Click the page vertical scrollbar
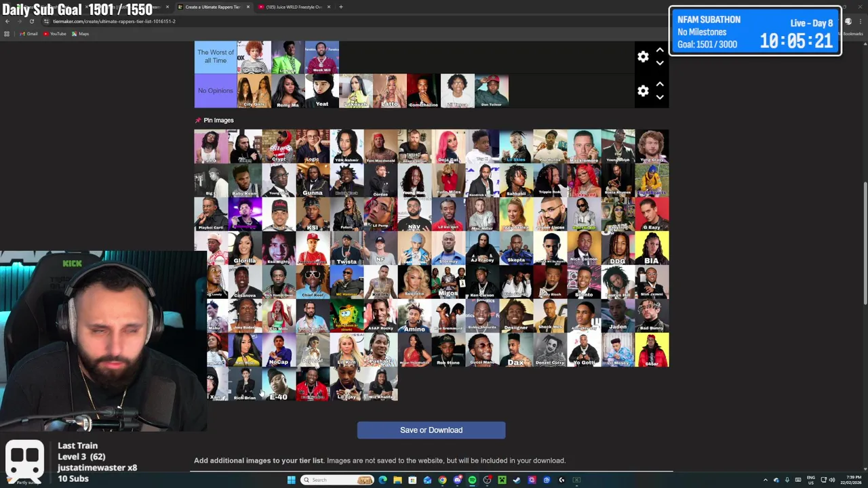868x488 pixels. click(865, 244)
